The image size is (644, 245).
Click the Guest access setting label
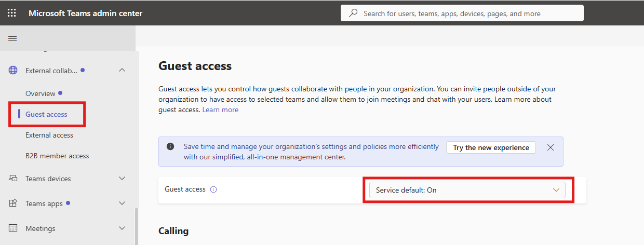(185, 189)
